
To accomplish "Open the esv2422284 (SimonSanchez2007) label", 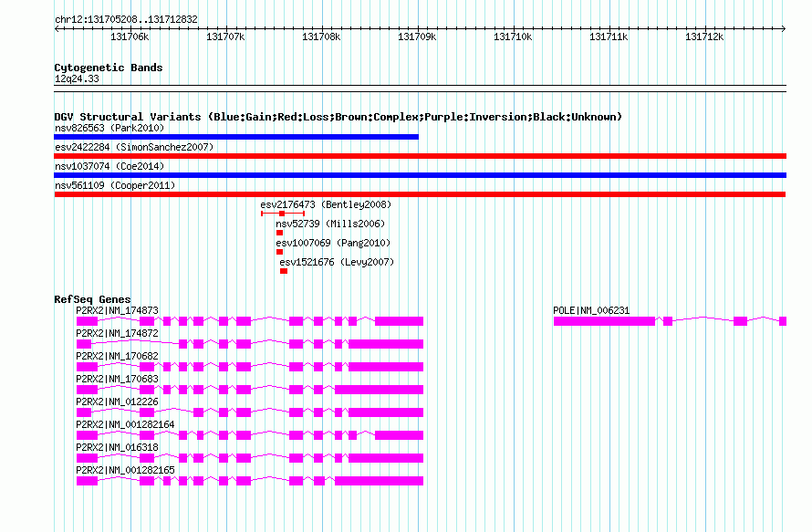I will [134, 147].
